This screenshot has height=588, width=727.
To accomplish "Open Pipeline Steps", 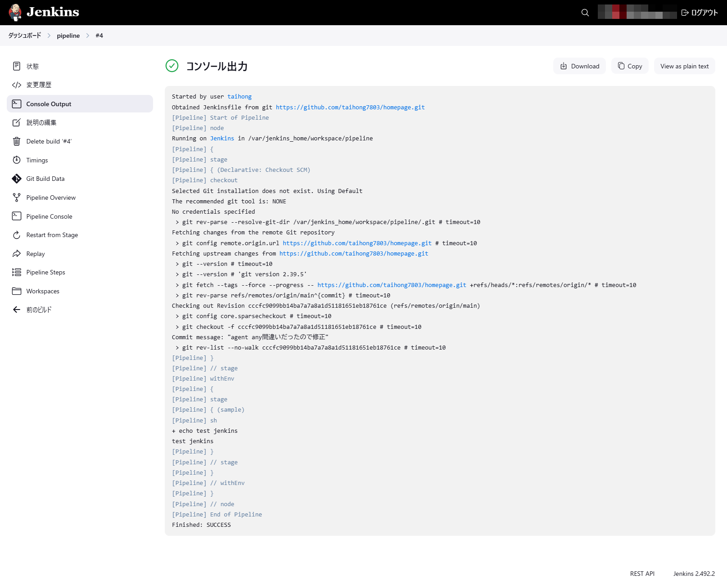I will coord(45,272).
